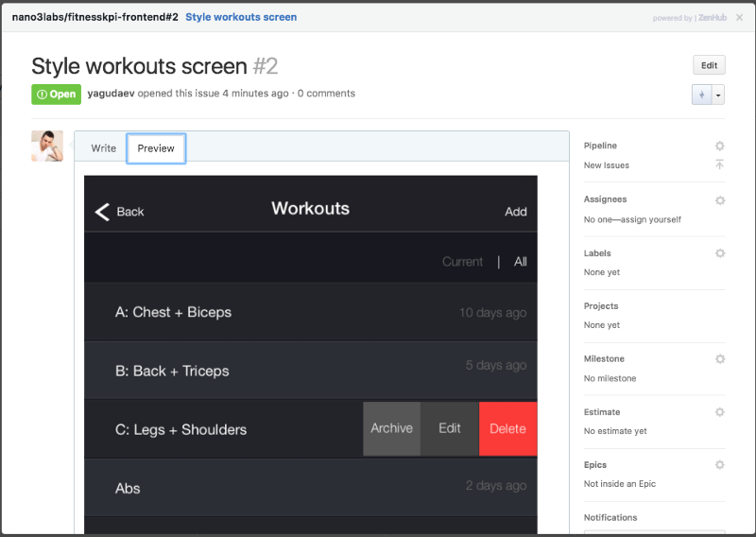Click the Epics gear icon
756x537 pixels.
coord(719,465)
